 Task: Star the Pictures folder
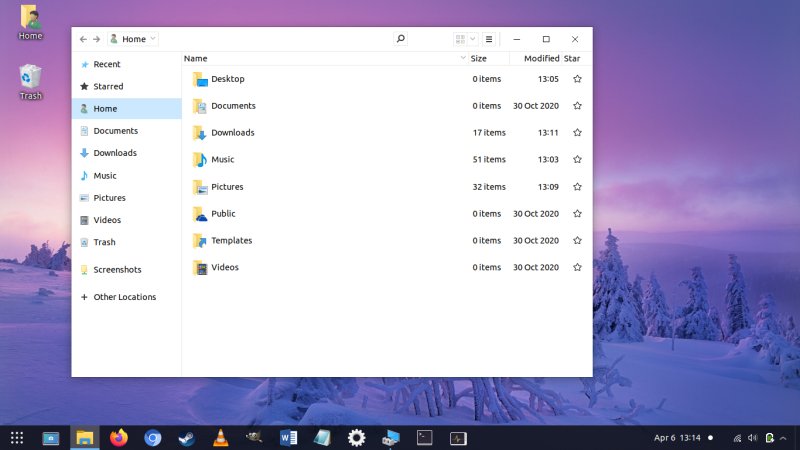click(577, 187)
